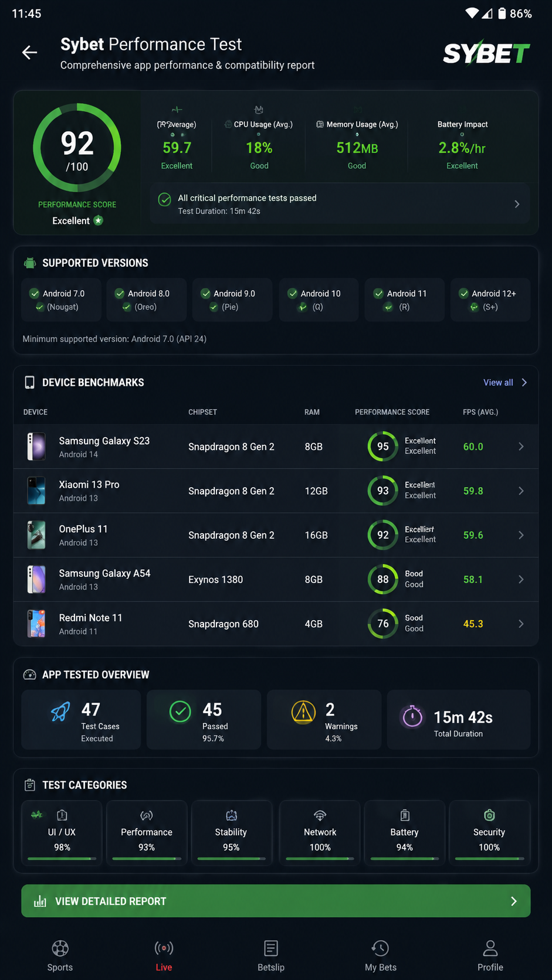Toggle the (Nougat) sub-checkmark

point(40,307)
